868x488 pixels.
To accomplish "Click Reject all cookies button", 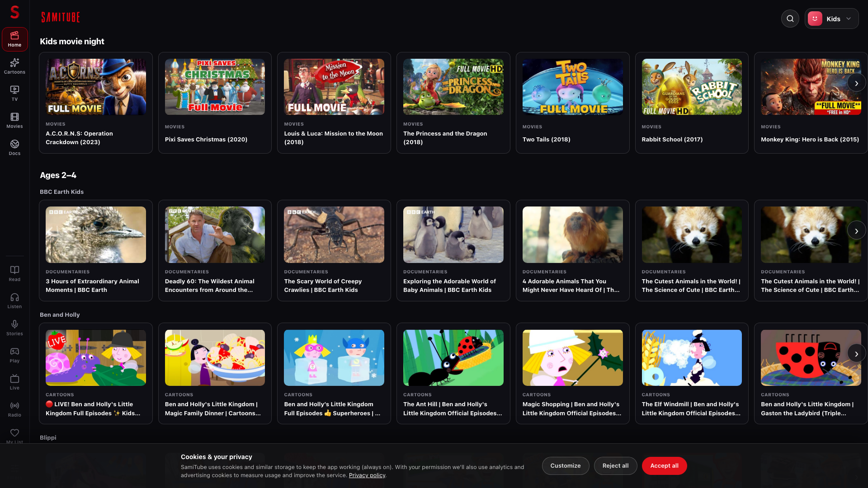I will point(615,466).
